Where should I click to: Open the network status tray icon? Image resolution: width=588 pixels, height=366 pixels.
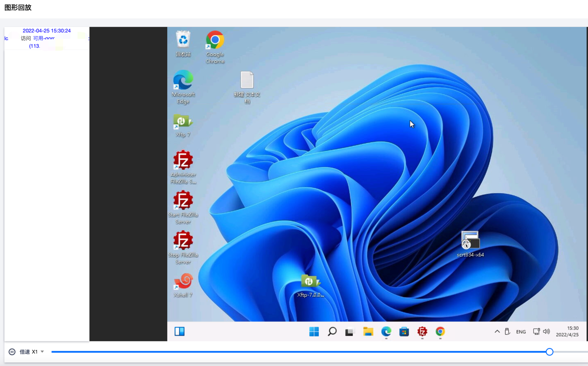click(x=536, y=332)
